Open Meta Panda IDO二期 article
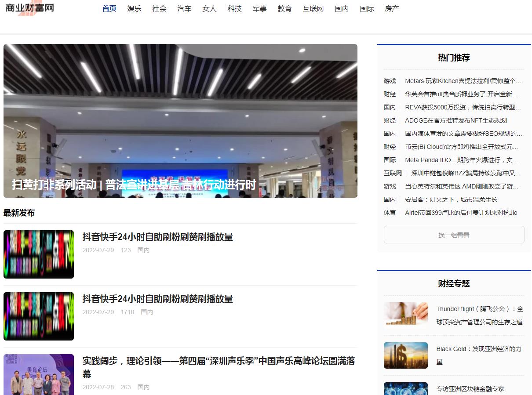 tap(462, 160)
